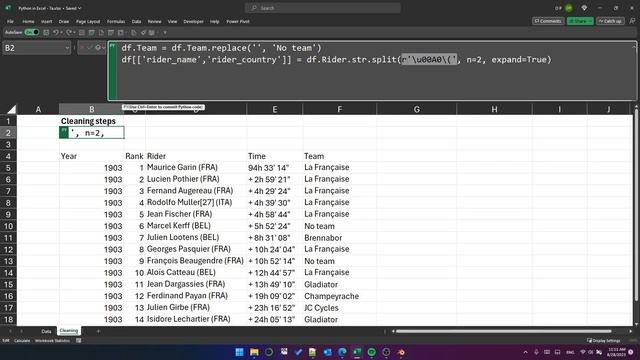Open the Draw ribbon tab

tap(64, 21)
